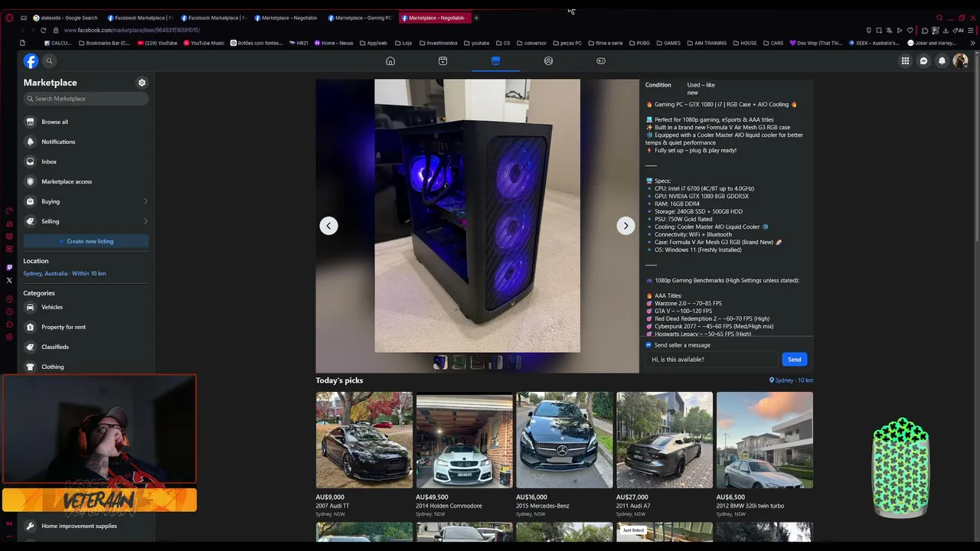Reload the page with browser refresh icon
The height and width of the screenshot is (551, 980).
pyautogui.click(x=43, y=31)
